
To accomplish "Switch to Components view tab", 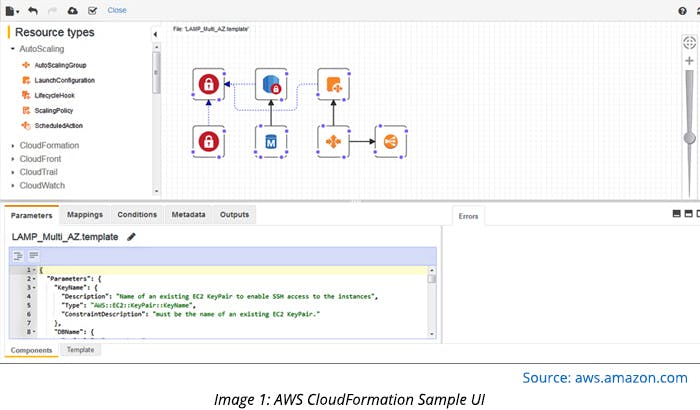I will pos(31,350).
